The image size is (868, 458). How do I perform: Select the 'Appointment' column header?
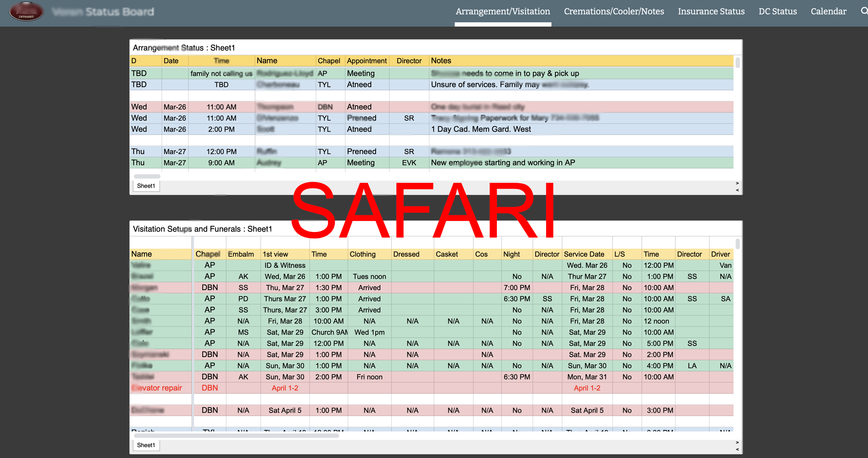click(367, 61)
